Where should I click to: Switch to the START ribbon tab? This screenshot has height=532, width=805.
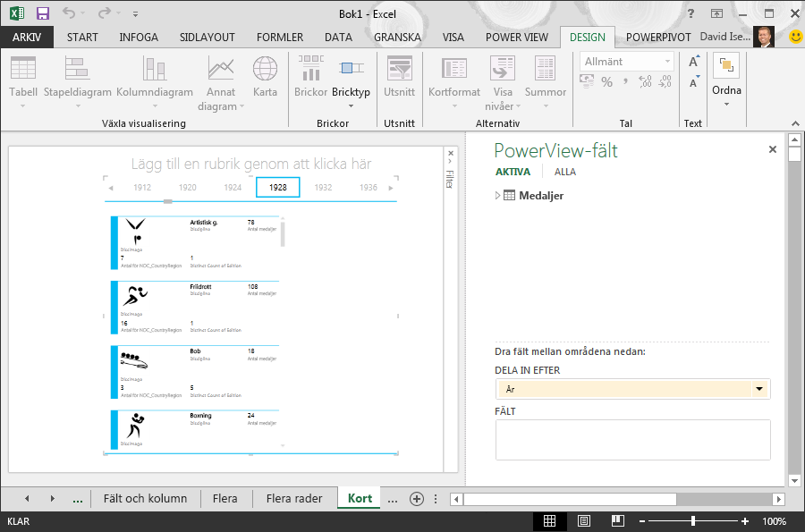[x=82, y=37]
